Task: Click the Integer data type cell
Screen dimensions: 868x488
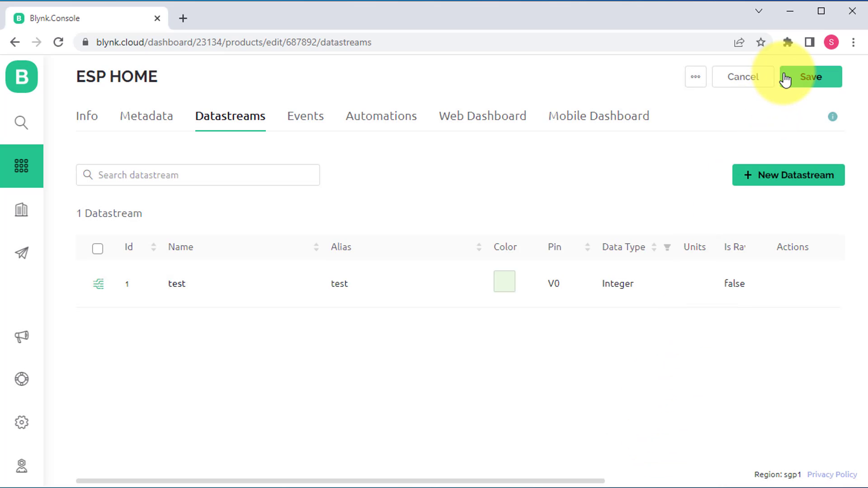Action: (618, 284)
